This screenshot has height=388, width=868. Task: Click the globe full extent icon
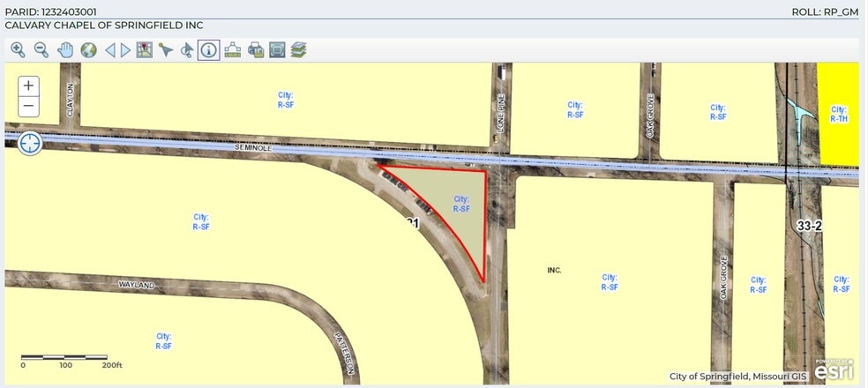(88, 50)
